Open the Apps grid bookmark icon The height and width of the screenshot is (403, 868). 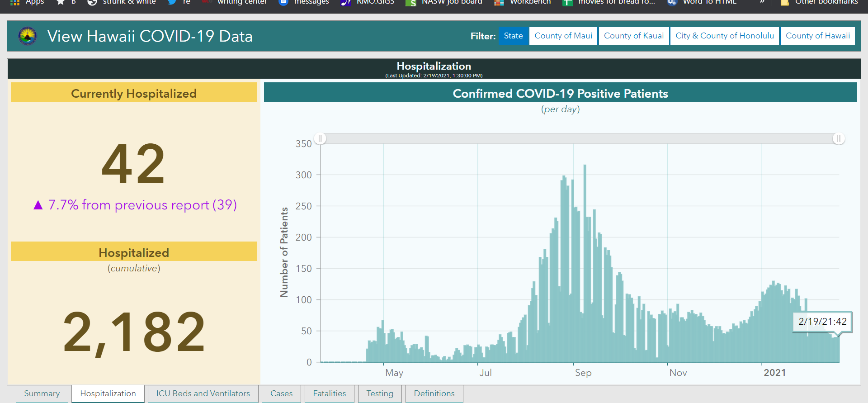pos(15,2)
